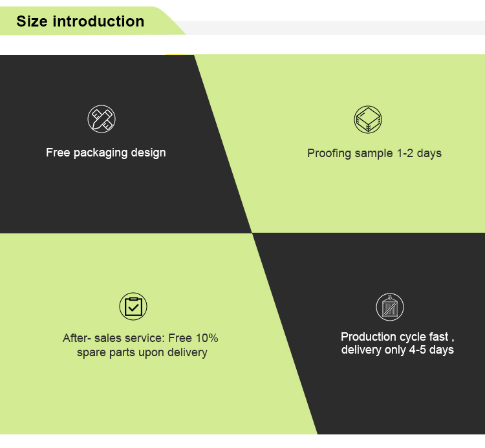Click spare parts upon delivery line
The height and width of the screenshot is (448, 485).
point(142,352)
